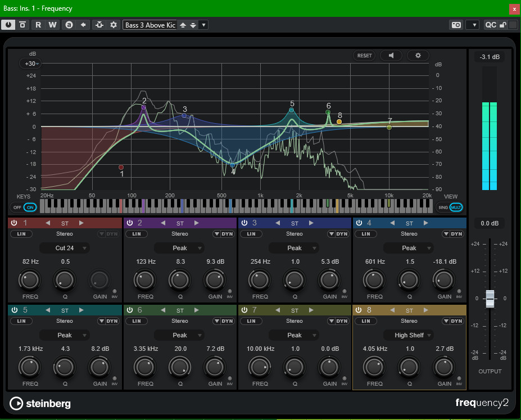
Task: Click the plug-in Activate power button
Action: (x=10, y=25)
